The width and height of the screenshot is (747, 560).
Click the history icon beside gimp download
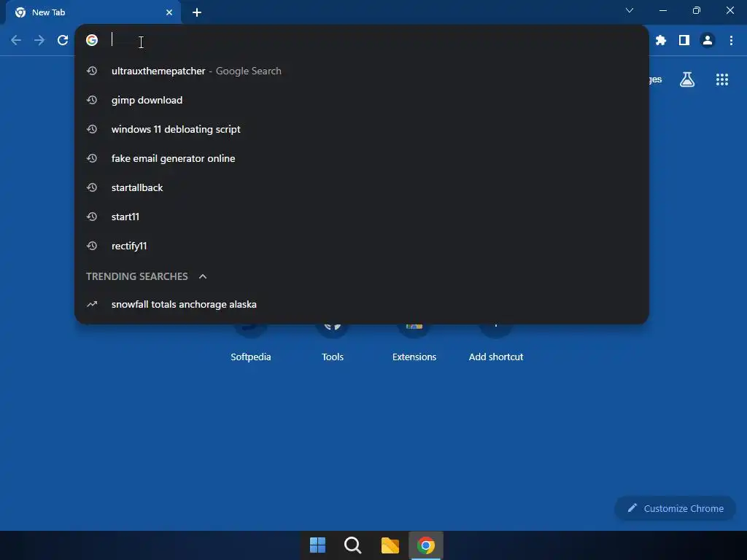click(92, 100)
